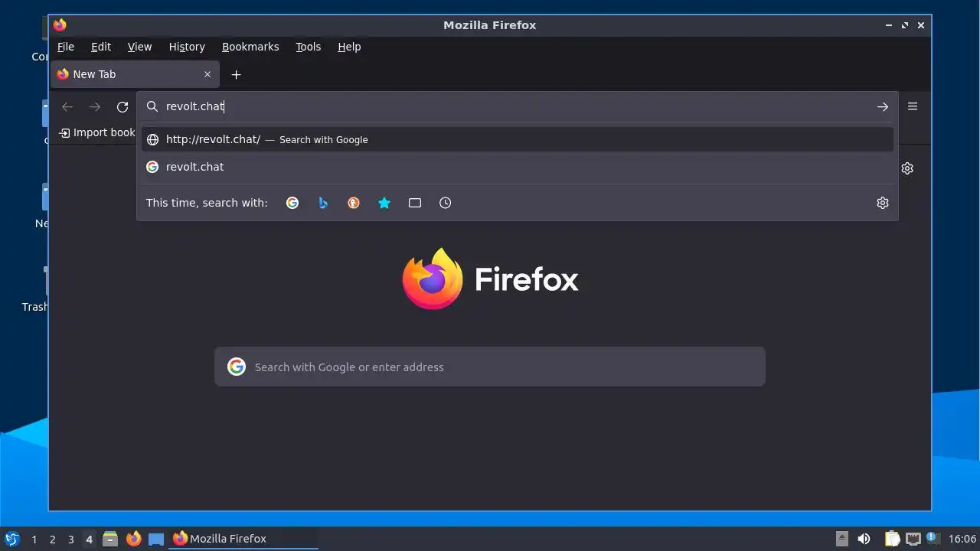Search bookmarks using the star icon
The width and height of the screenshot is (980, 551).
tap(384, 203)
